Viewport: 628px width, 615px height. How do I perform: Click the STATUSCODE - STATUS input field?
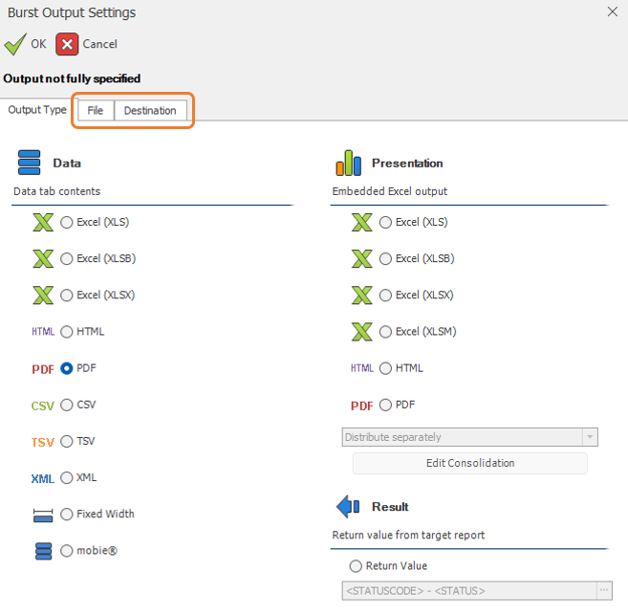point(469,591)
